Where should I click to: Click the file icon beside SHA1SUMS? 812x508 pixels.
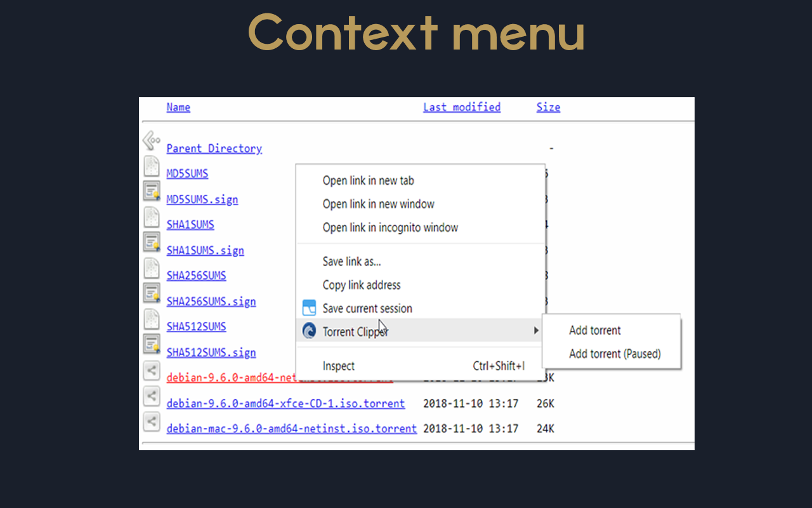[151, 217]
